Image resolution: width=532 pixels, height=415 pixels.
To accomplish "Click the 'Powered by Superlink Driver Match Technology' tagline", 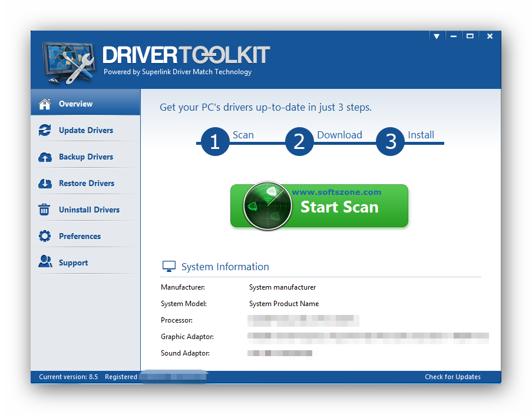I will [x=177, y=72].
